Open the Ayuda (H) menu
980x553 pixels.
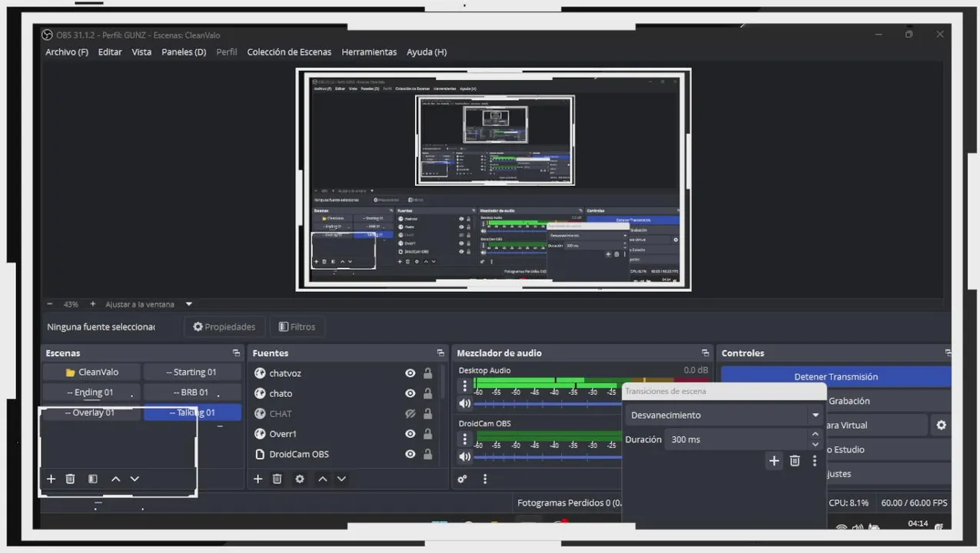coord(427,52)
